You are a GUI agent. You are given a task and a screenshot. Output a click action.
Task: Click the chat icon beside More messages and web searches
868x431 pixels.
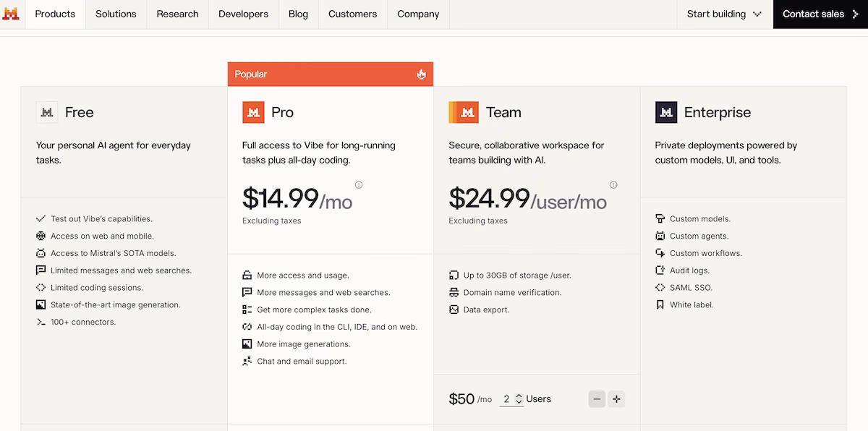tap(247, 293)
